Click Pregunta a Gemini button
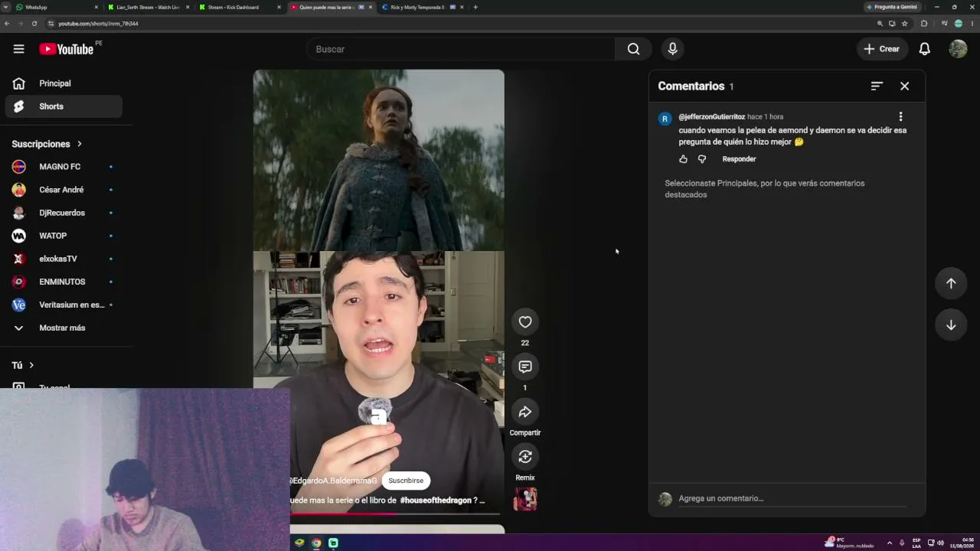Screen dimensions: 980x551 (892, 7)
